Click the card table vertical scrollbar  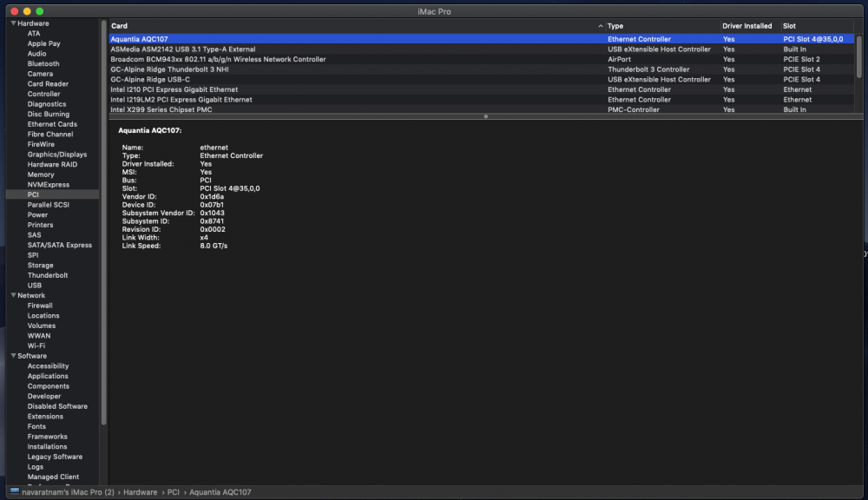(858, 56)
